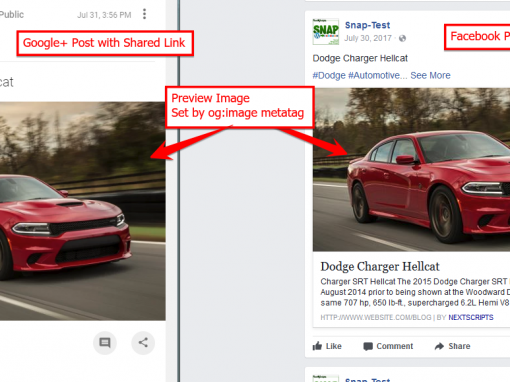
Task: Expand the post with See More
Action: (x=430, y=75)
